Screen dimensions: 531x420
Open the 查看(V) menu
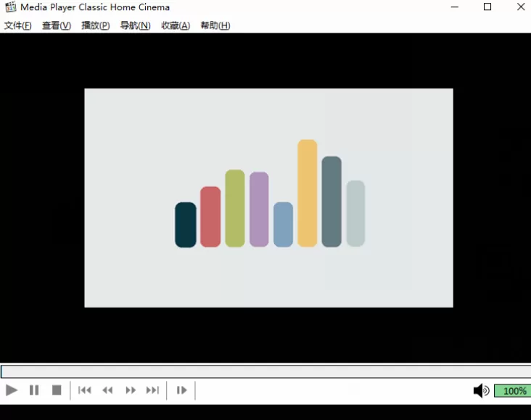[x=57, y=25]
